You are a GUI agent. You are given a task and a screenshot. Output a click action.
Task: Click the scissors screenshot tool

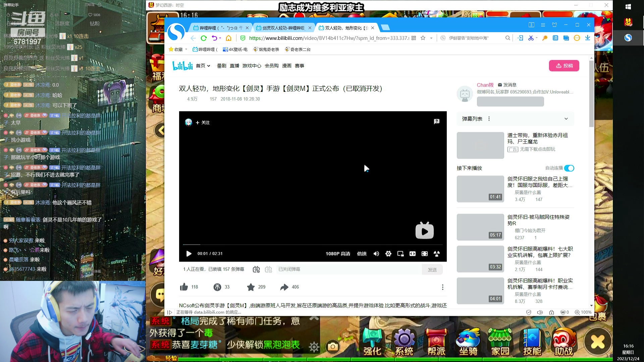pos(531,38)
